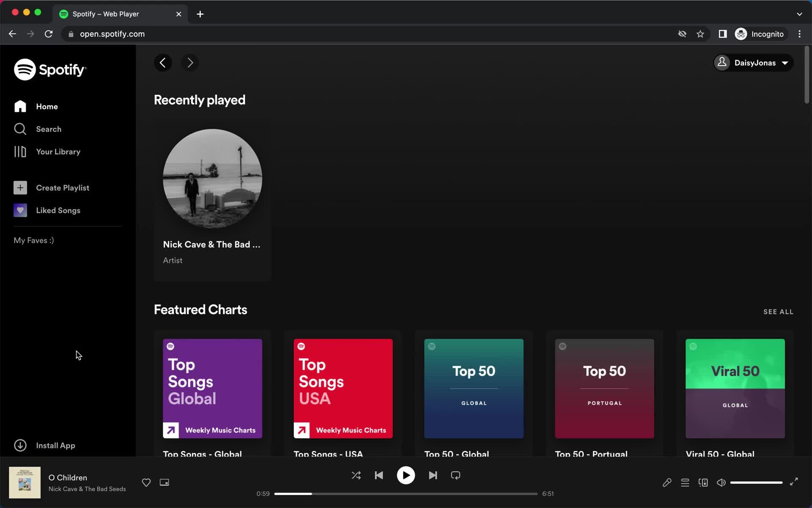This screenshot has width=812, height=508.
Task: Open the DaisyJonas account dropdown
Action: tap(754, 63)
